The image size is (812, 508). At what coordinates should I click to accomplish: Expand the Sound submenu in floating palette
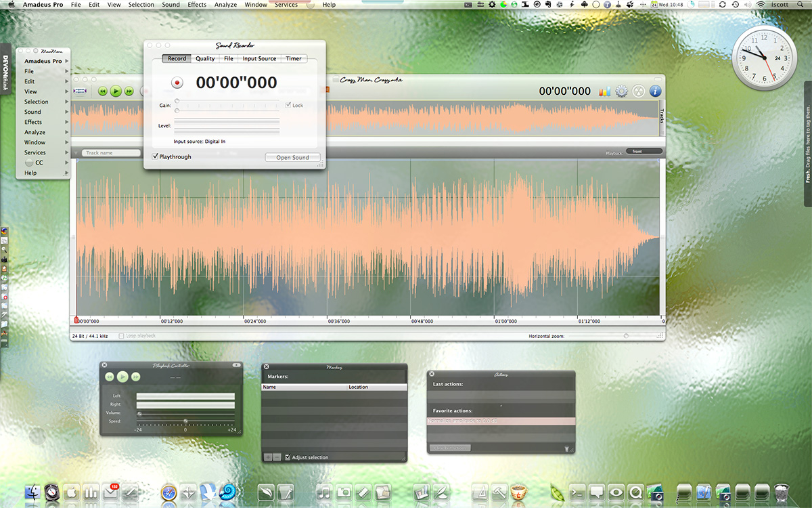pyautogui.click(x=67, y=112)
